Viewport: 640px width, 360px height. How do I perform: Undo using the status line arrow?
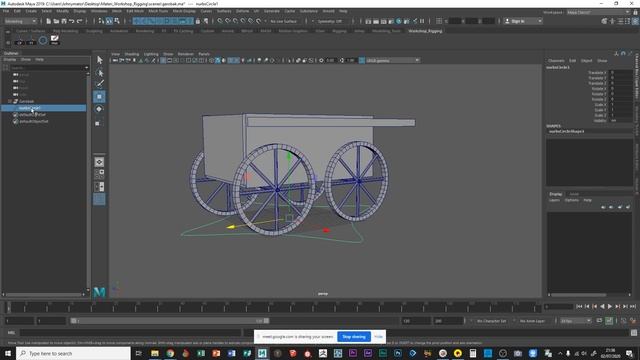(72, 21)
